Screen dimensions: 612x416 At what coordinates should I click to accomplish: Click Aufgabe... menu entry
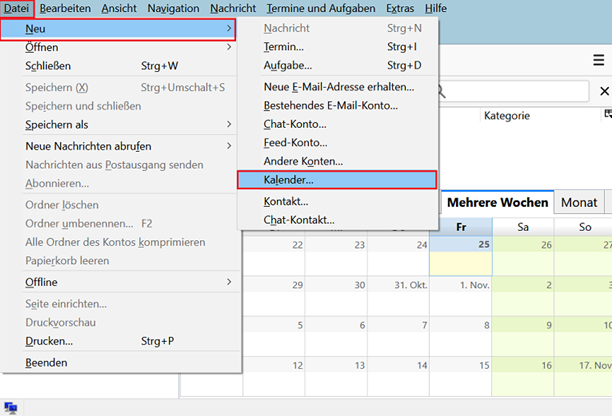[287, 66]
